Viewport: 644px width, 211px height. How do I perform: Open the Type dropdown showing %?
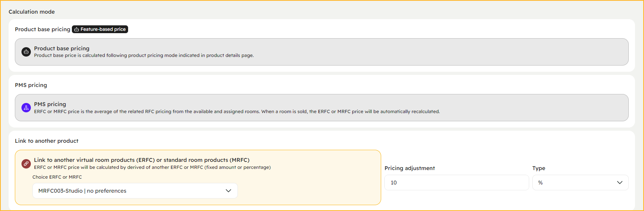(580, 183)
